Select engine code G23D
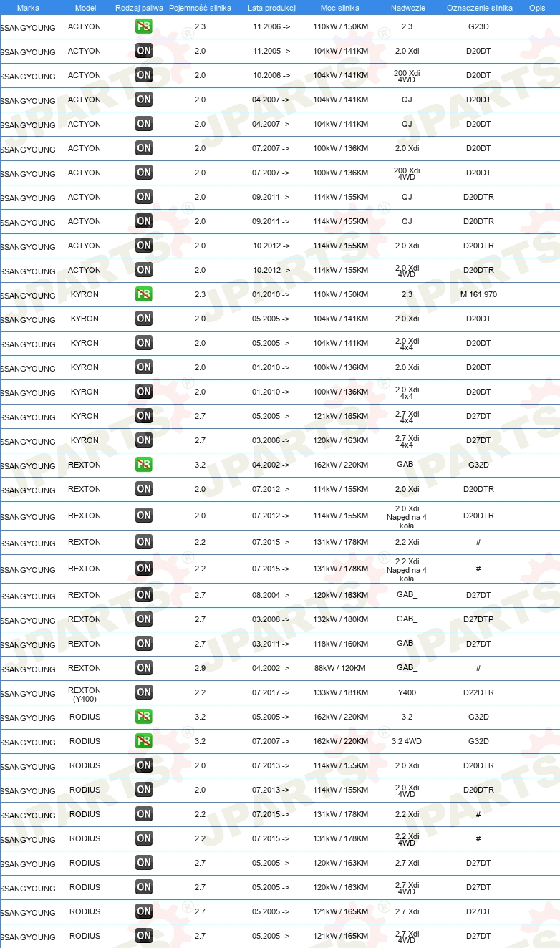 click(478, 26)
